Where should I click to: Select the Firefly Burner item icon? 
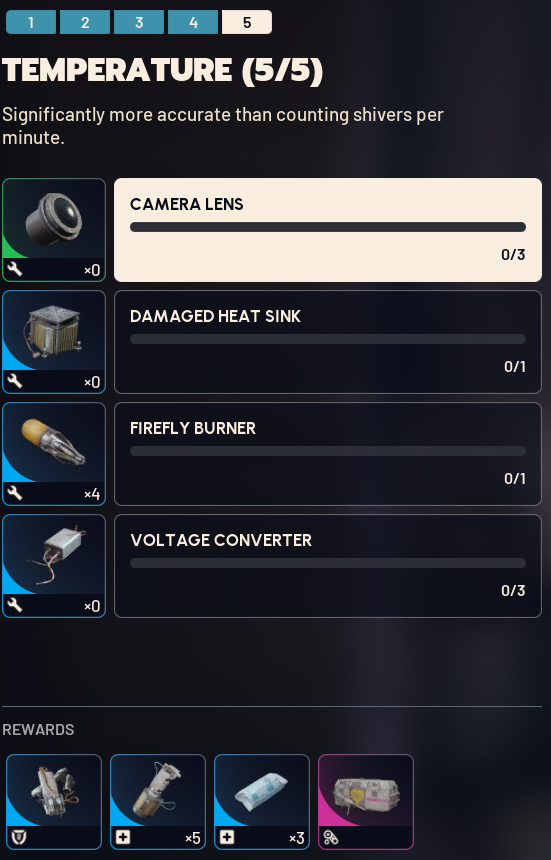point(54,454)
